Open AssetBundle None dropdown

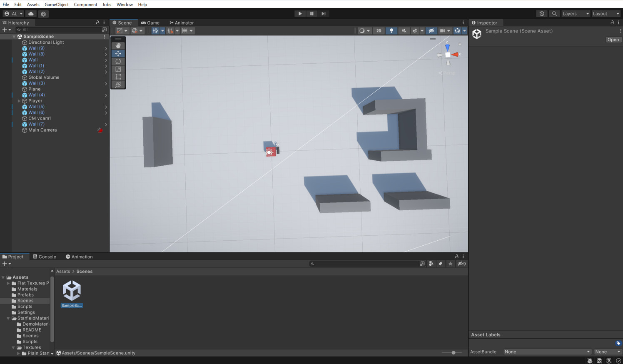547,352
